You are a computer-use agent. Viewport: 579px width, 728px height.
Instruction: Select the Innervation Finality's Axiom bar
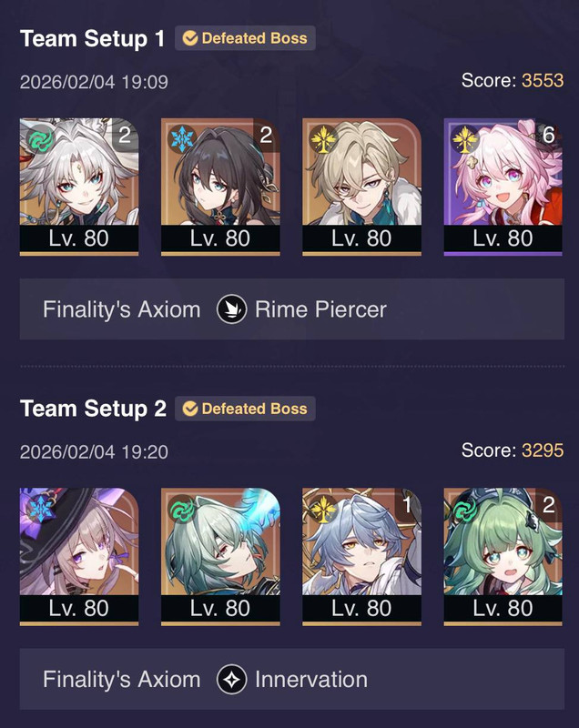pyautogui.click(x=292, y=679)
